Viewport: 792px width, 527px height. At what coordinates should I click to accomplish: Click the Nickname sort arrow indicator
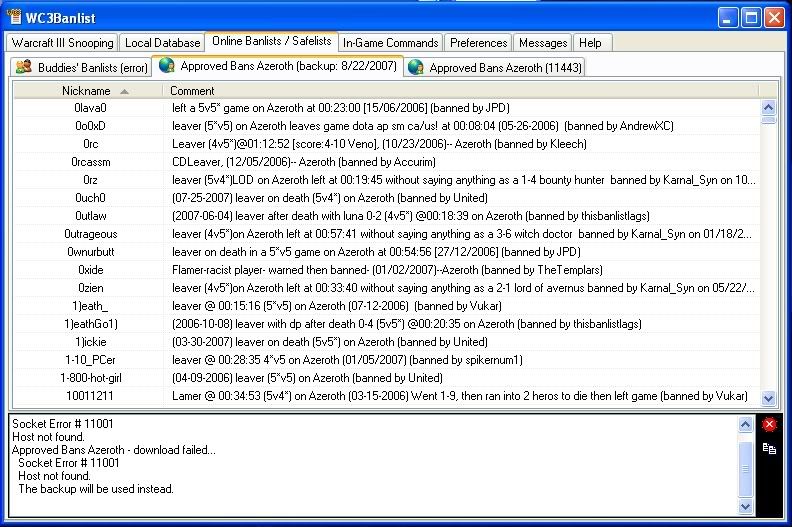124,91
